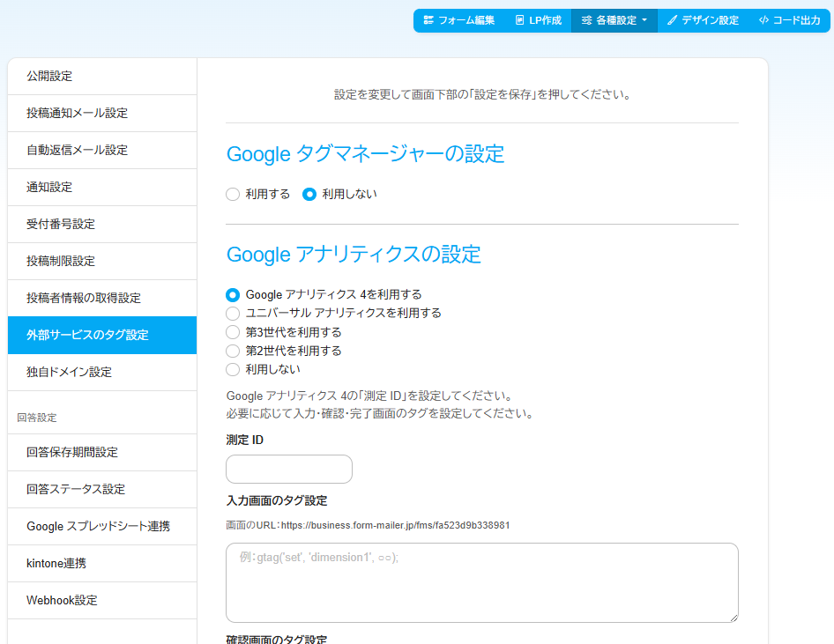This screenshot has height=644, width=834.
Task: Click the Google タグマネージャーの設定 heading
Action: tap(365, 154)
